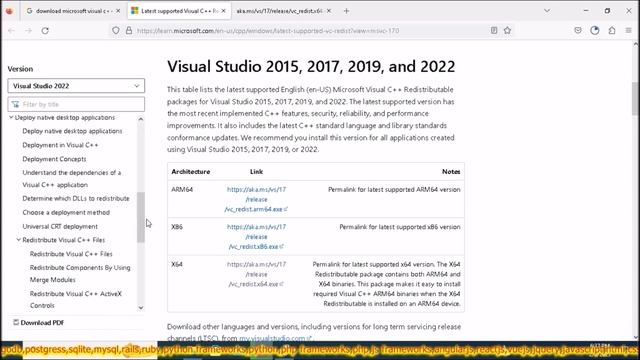Image resolution: width=640 pixels, height=360 pixels.
Task: Collapse the Redistribute Visual C++ Files section
Action: click(x=18, y=240)
